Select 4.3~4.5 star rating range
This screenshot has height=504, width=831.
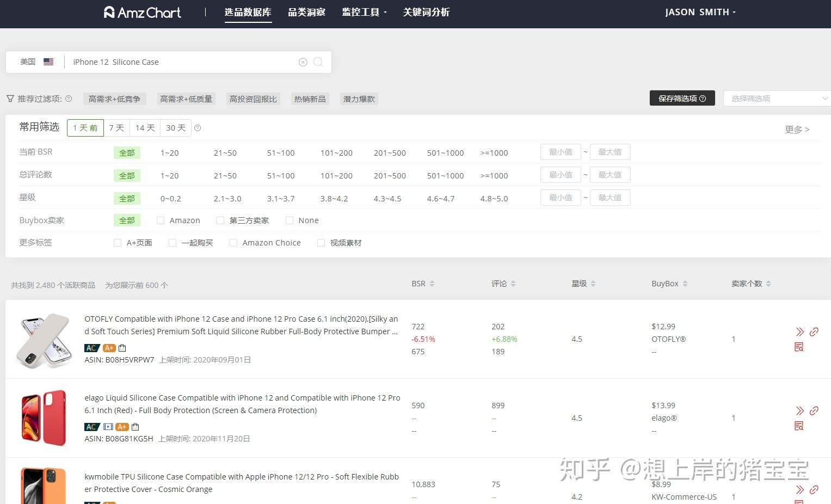(387, 199)
